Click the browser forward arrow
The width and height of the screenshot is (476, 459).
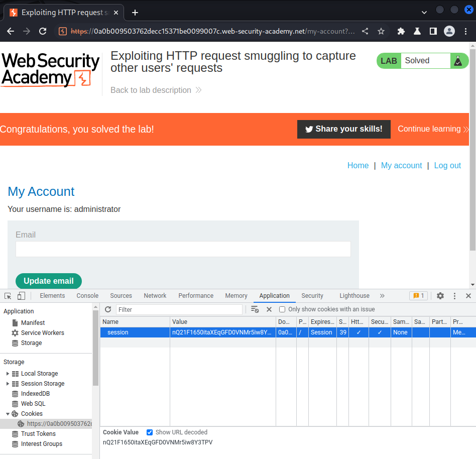27,31
